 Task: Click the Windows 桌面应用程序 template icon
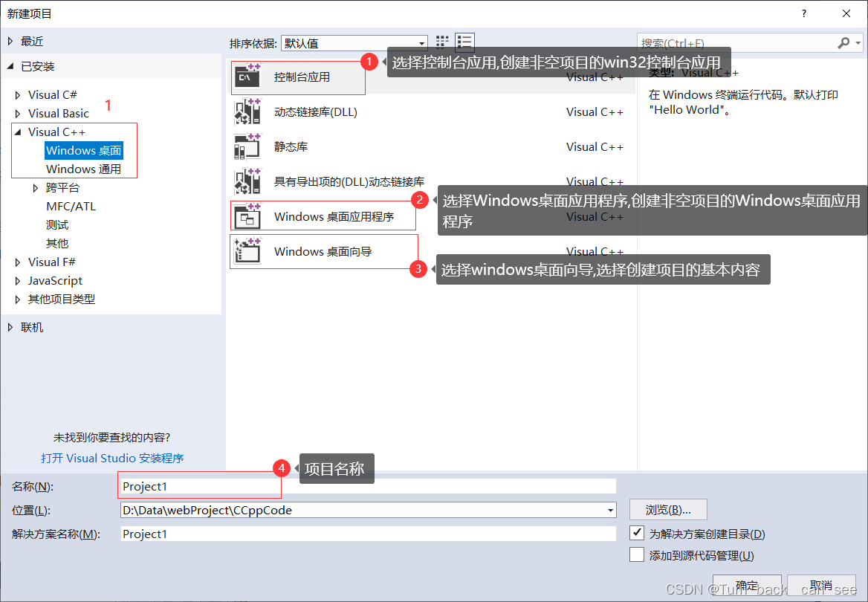coord(247,216)
